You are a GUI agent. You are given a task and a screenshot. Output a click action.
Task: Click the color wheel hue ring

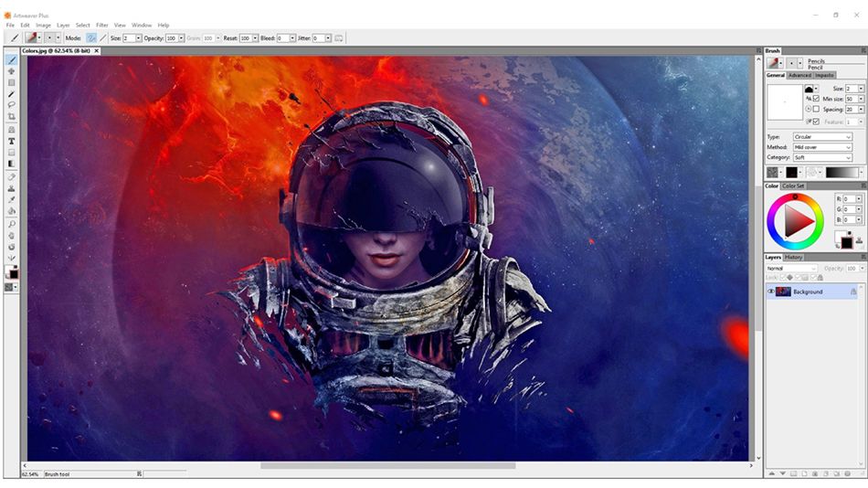(796, 197)
